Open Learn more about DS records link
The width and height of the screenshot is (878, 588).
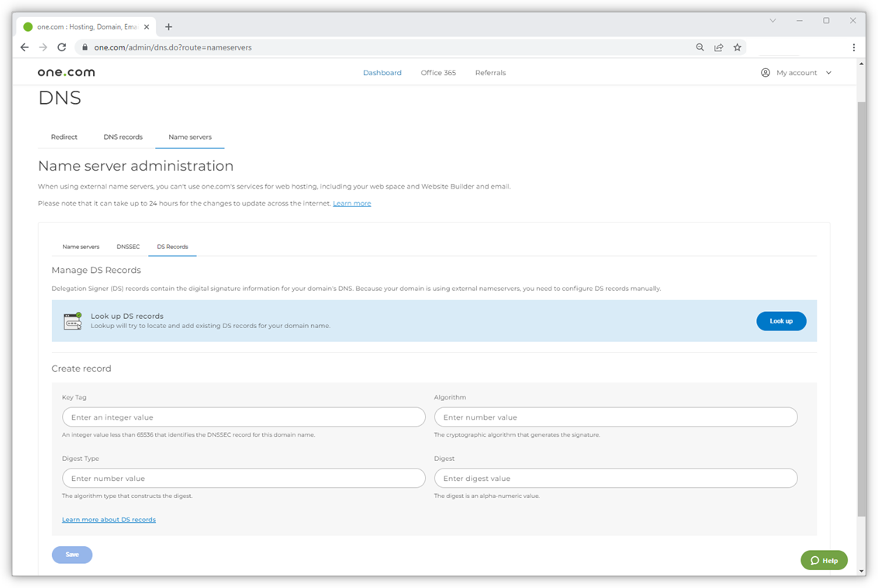coord(109,520)
